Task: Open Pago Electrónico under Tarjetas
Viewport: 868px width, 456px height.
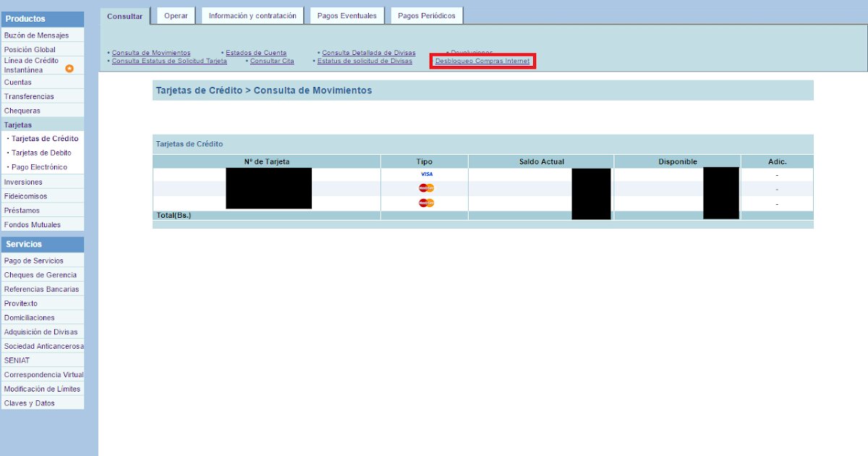Action: pos(39,167)
